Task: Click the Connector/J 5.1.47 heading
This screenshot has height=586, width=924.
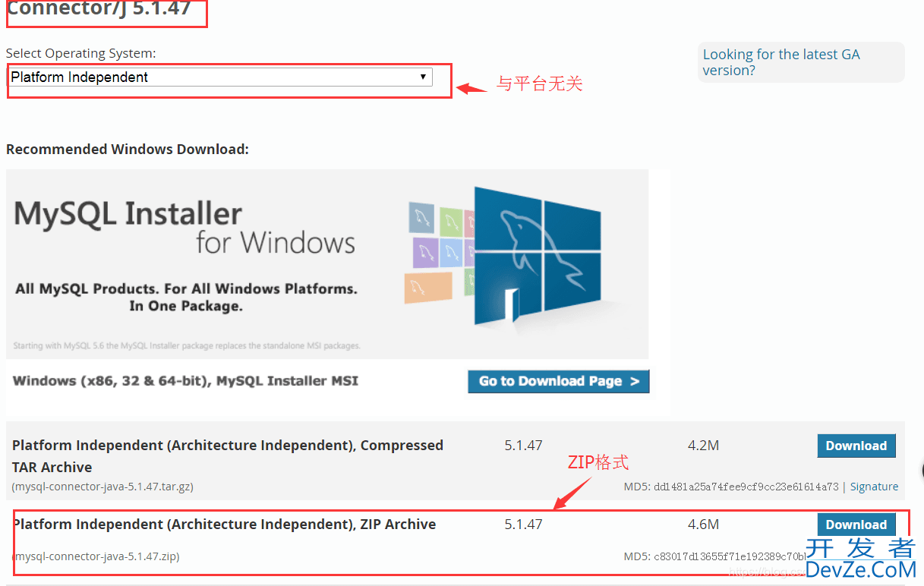Action: pos(99,10)
